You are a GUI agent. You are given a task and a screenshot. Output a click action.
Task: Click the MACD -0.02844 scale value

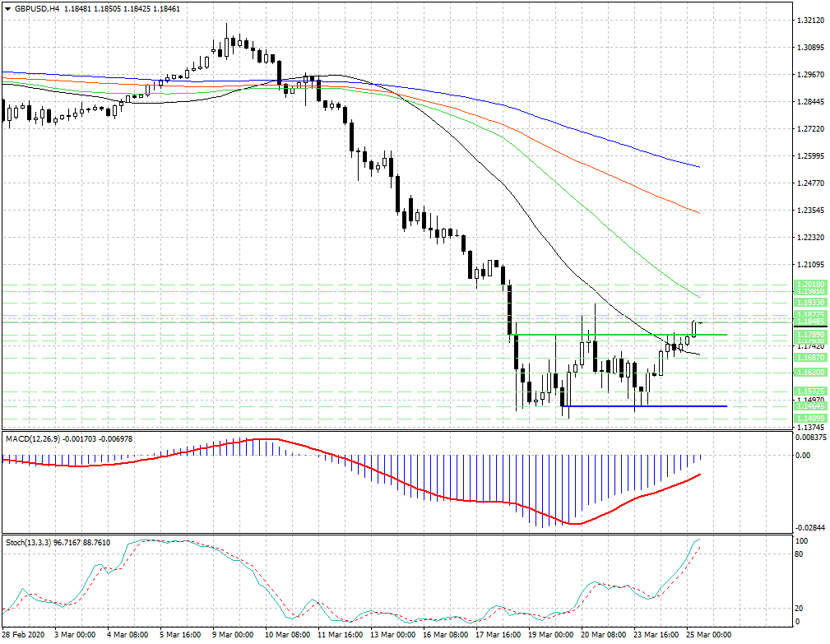point(810,527)
